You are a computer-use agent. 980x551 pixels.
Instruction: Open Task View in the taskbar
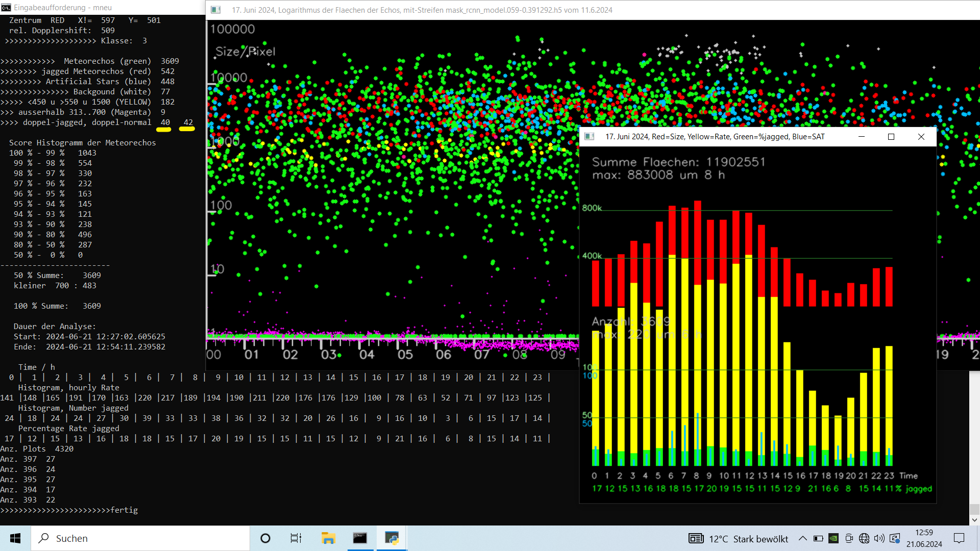(296, 538)
